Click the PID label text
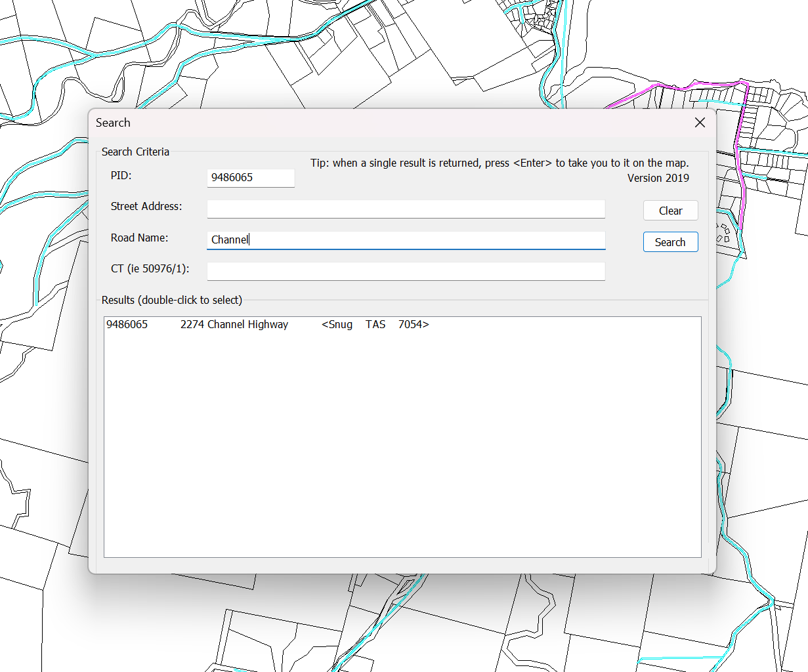The height and width of the screenshot is (672, 808). click(x=121, y=176)
